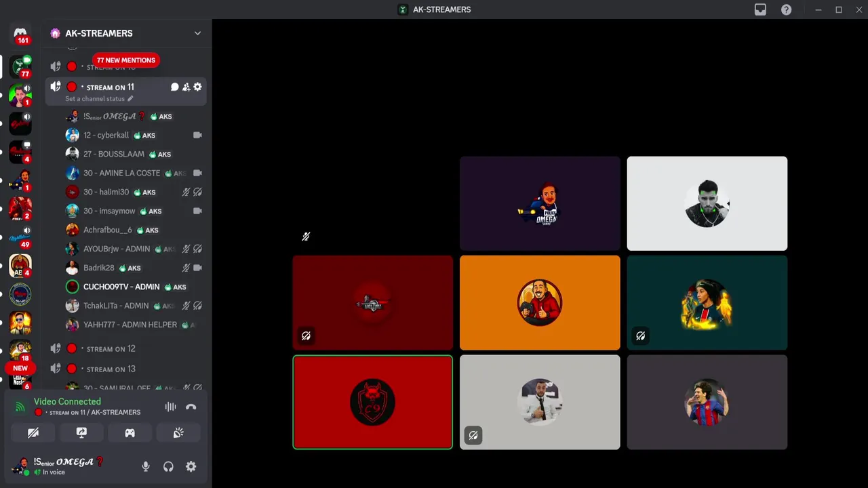Viewport: 868px width, 488px height.
Task: Focus the Police OMEGA avatar video tile
Action: pyautogui.click(x=540, y=203)
